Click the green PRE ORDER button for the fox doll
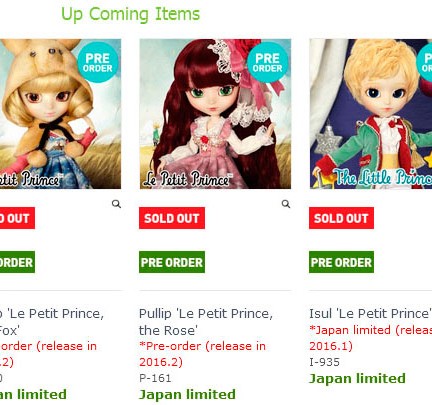This screenshot has height=405, width=432. [x=17, y=262]
